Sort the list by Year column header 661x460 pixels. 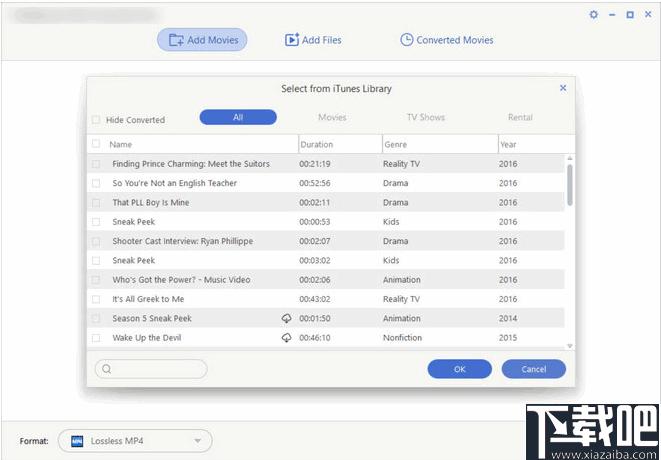(x=508, y=144)
